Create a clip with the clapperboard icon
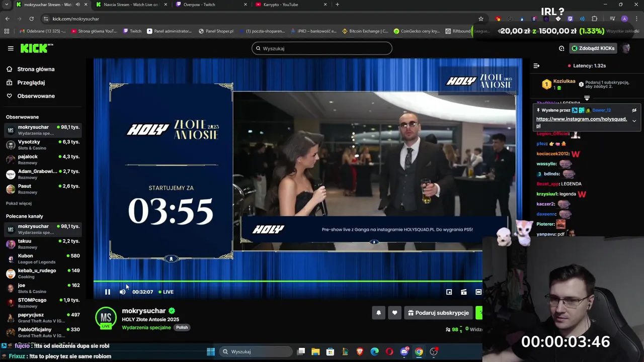Image resolution: width=644 pixels, height=362 pixels. click(x=463, y=292)
